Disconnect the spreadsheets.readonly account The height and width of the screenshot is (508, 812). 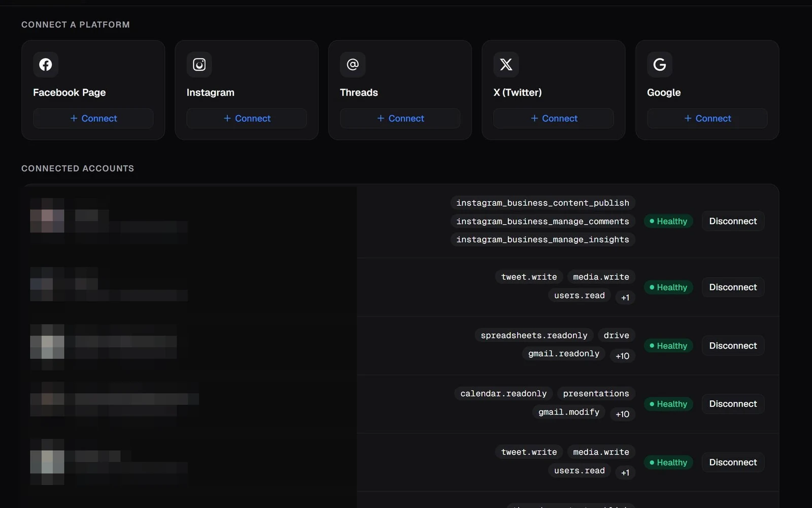(733, 345)
